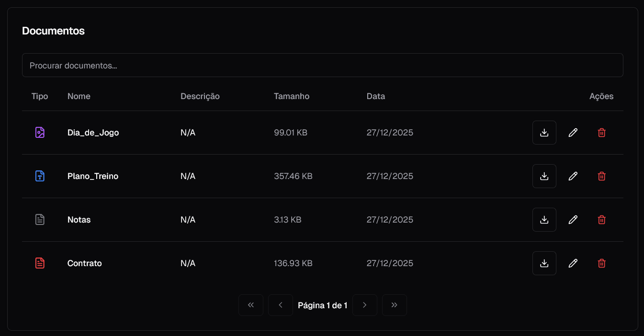Image resolution: width=644 pixels, height=336 pixels.
Task: Remove the Notas document
Action: pyautogui.click(x=602, y=220)
